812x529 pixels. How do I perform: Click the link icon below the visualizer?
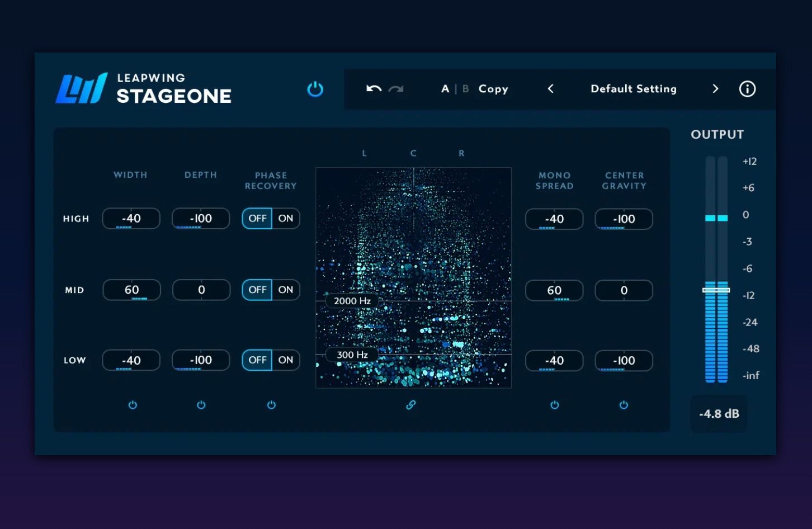411,405
